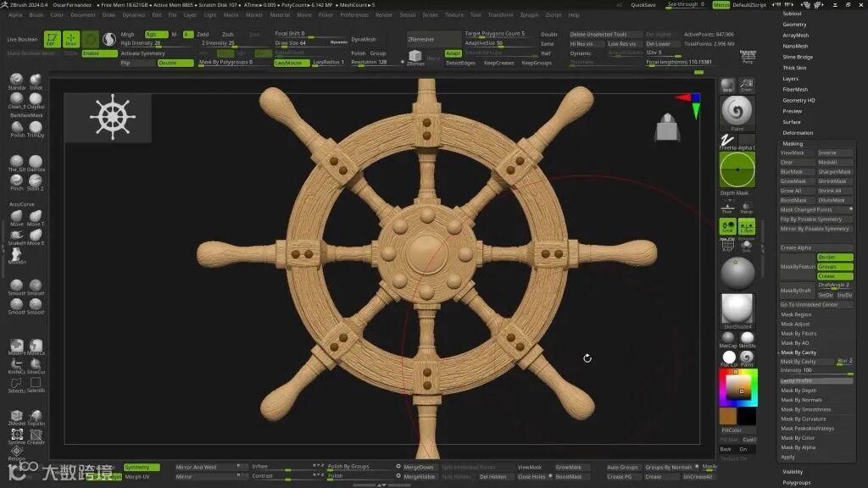
Task: Click the camera head orientation icon
Action: click(667, 127)
